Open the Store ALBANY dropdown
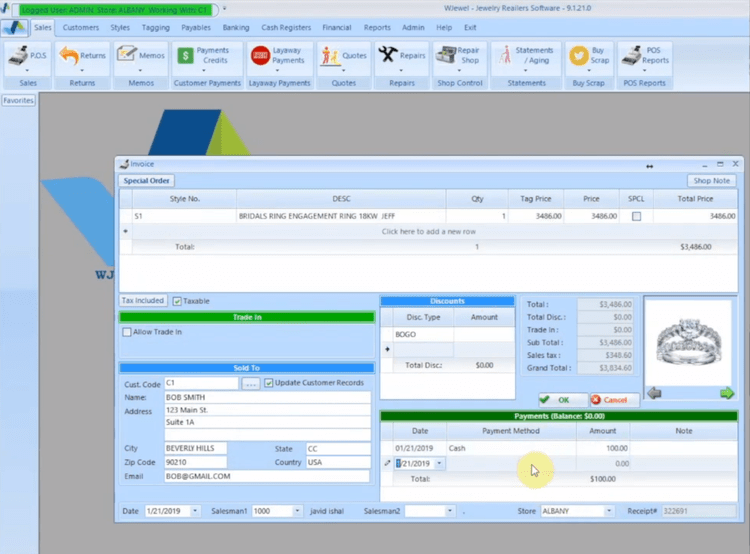 click(x=608, y=511)
